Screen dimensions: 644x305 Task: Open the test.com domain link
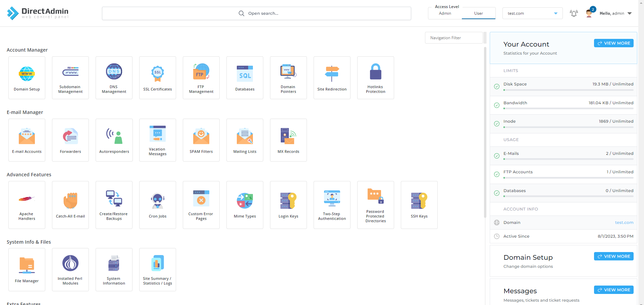(624, 223)
